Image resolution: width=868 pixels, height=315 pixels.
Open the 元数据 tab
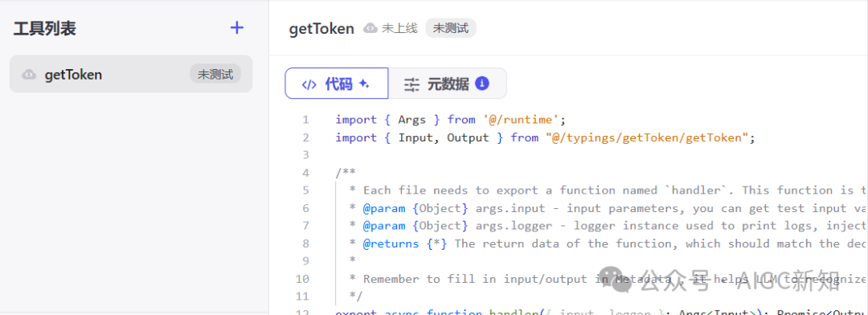(448, 84)
